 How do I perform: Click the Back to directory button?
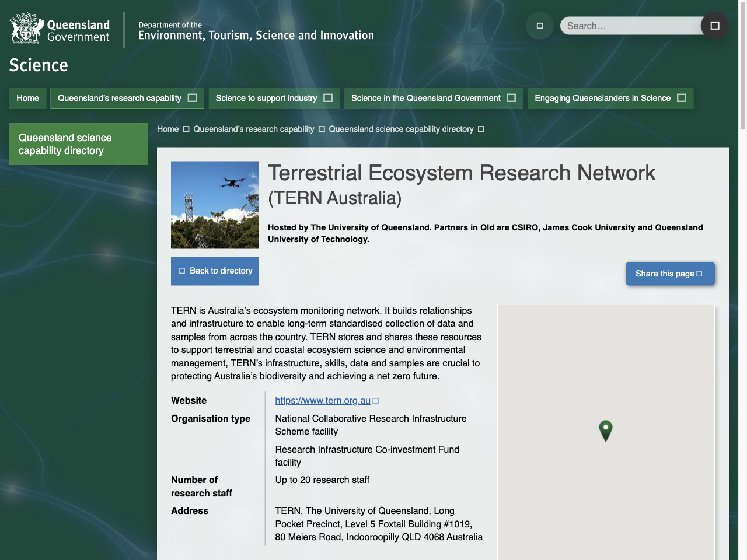[214, 271]
